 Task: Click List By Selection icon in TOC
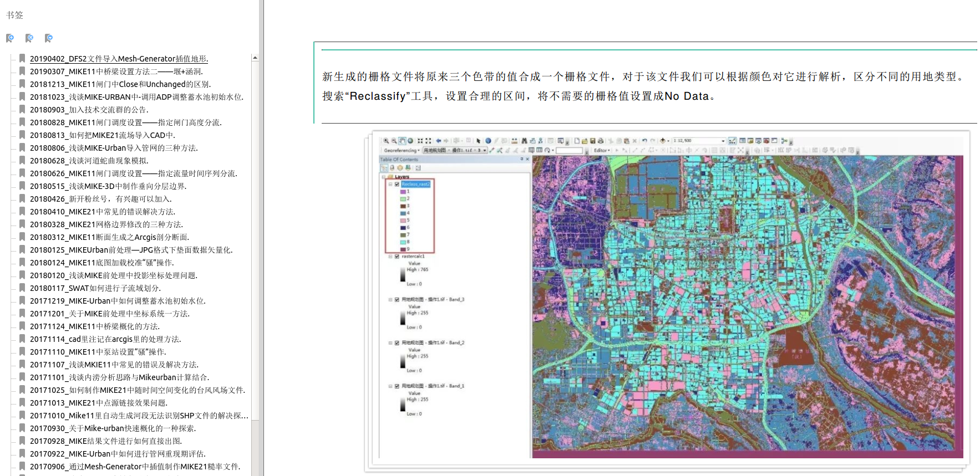(408, 167)
